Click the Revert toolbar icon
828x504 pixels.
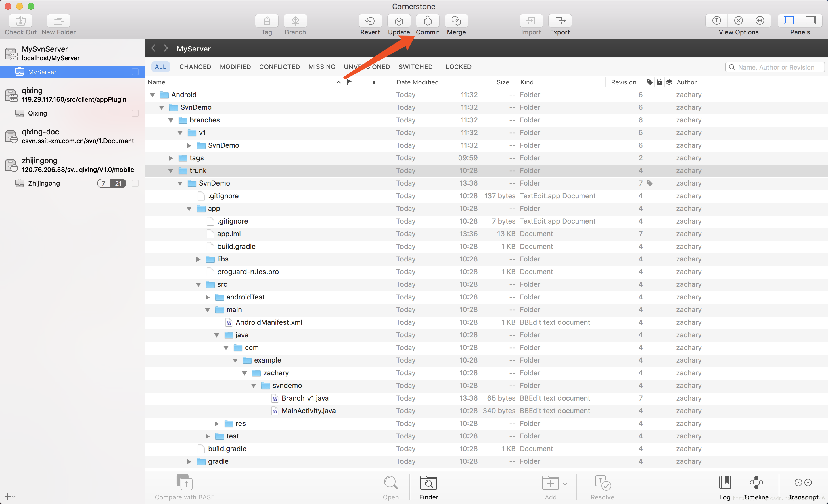370,21
